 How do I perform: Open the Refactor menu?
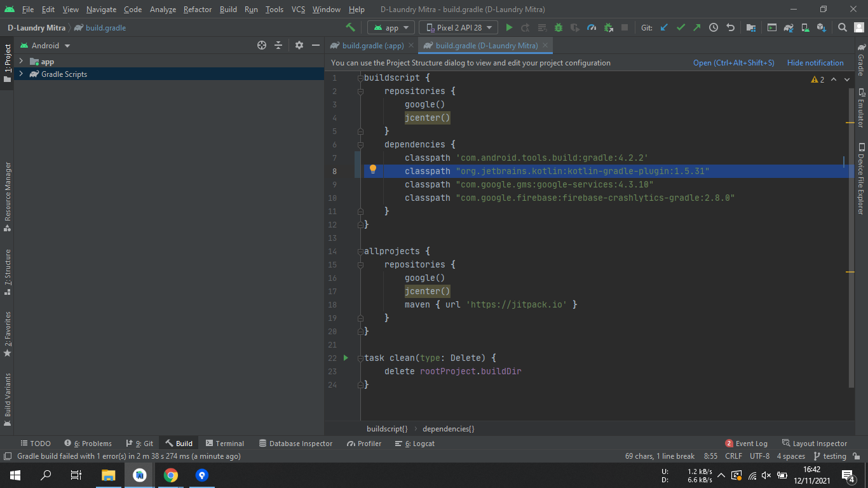coord(198,10)
